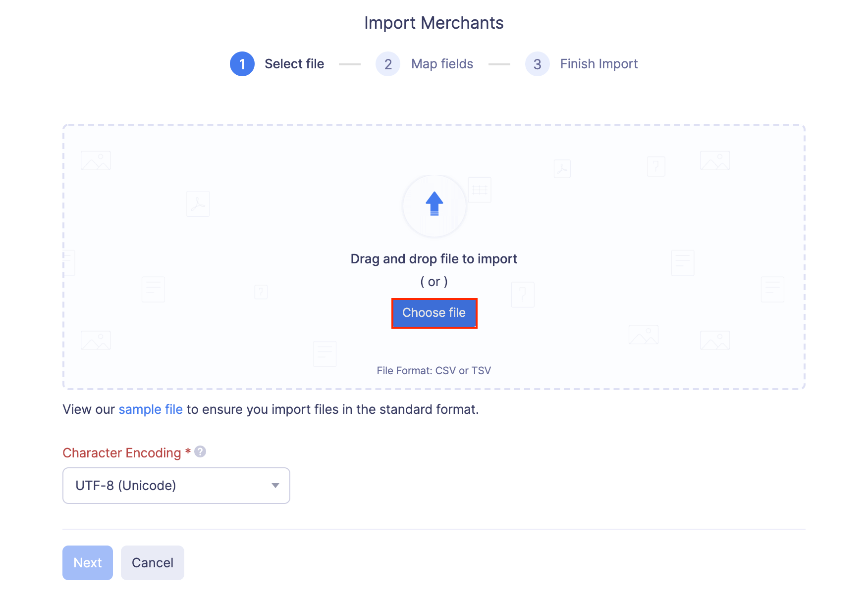The width and height of the screenshot is (868, 598).
Task: Open the sample file link
Action: click(x=151, y=409)
